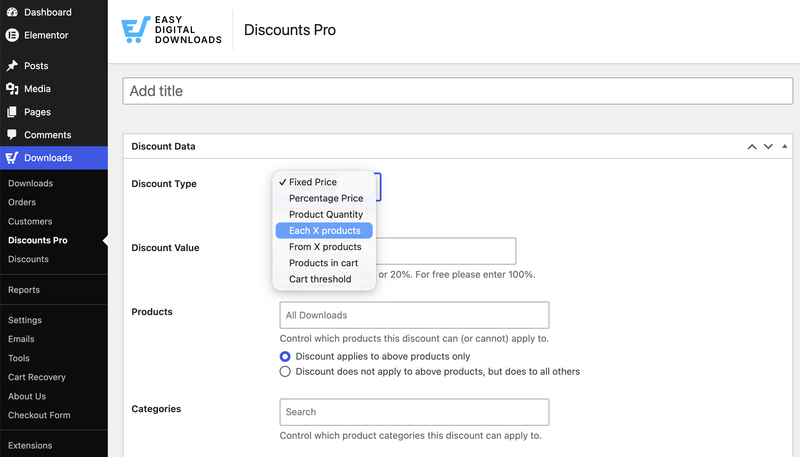Click the Elementor logo icon
Screen dimensions: 800x457
point(12,35)
